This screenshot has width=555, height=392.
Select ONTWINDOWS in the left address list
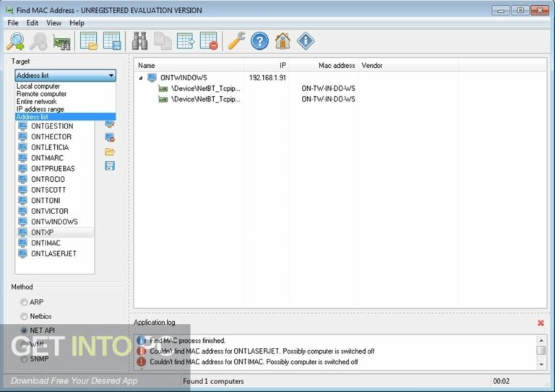54,222
